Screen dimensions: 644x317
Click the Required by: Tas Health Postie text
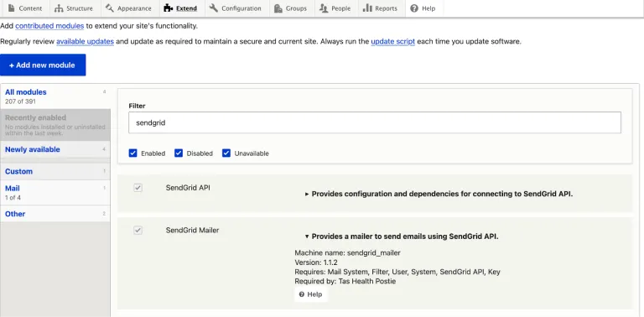pos(345,281)
